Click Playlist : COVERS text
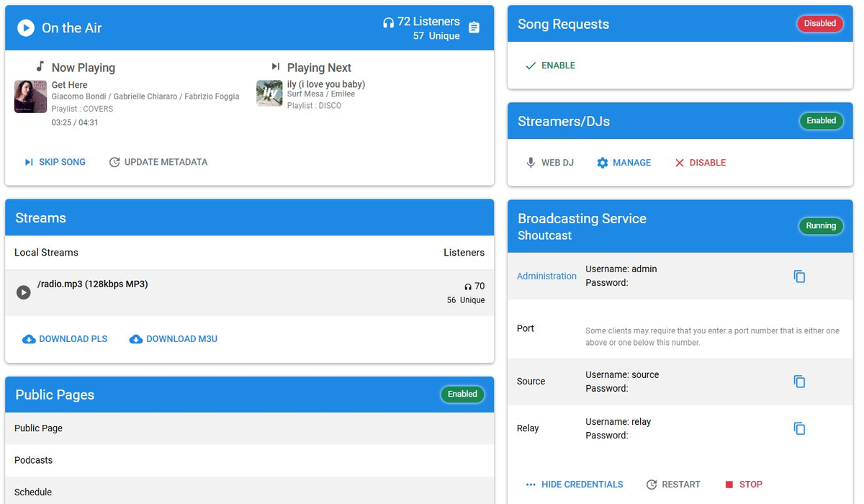This screenshot has height=504, width=864. (x=82, y=109)
